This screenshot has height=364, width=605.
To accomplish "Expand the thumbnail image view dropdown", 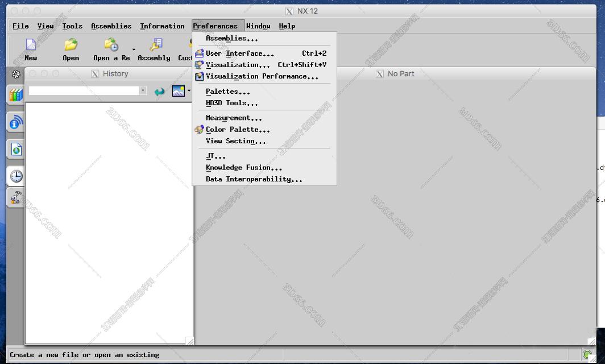I will click(x=188, y=90).
